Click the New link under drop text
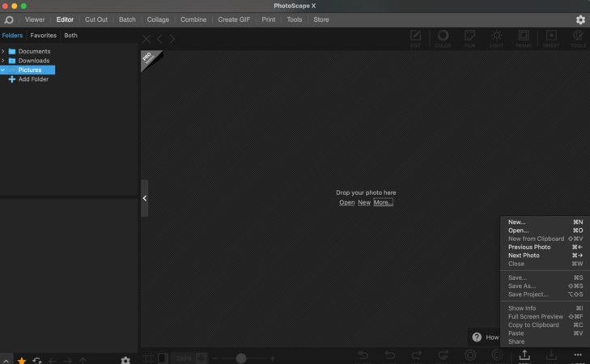Image resolution: width=590 pixels, height=364 pixels. click(x=364, y=202)
